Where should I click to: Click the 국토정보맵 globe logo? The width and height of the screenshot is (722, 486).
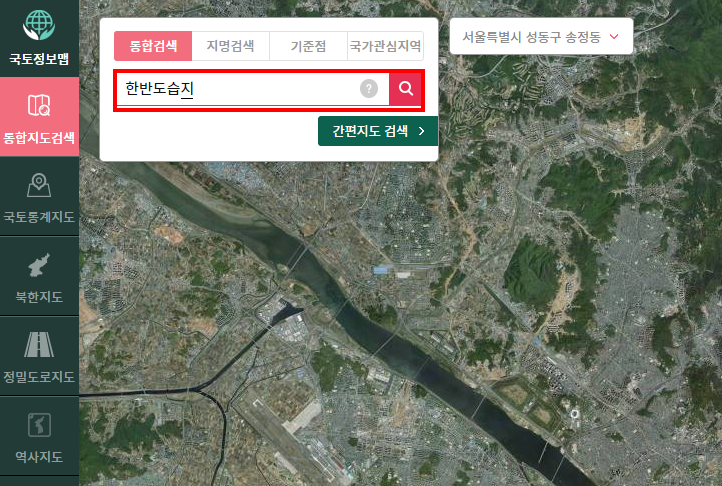[x=39, y=25]
